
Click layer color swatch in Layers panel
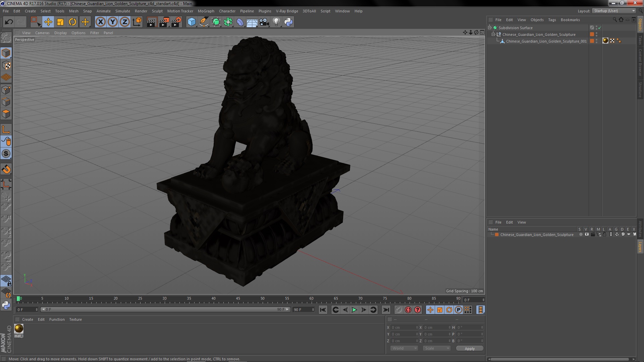click(497, 235)
